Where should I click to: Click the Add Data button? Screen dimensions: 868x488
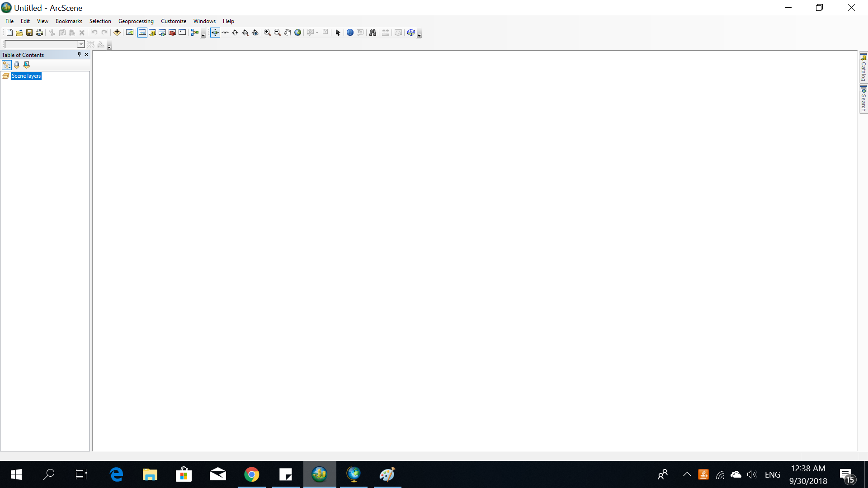pyautogui.click(x=117, y=33)
